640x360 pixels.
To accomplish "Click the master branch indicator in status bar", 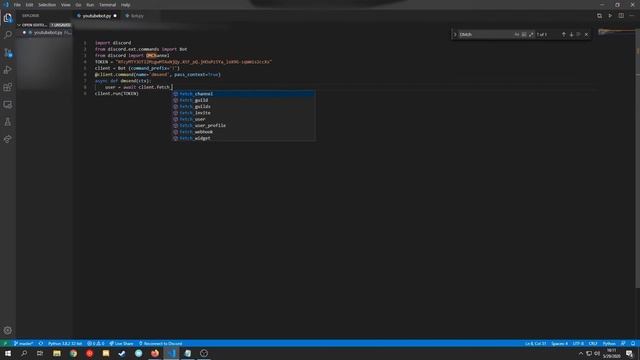I will tap(24, 344).
